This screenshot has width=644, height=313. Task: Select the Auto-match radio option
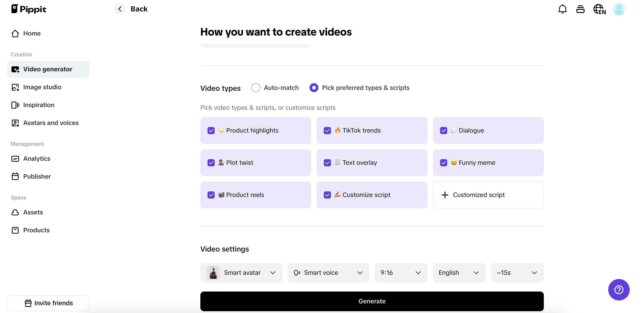256,87
